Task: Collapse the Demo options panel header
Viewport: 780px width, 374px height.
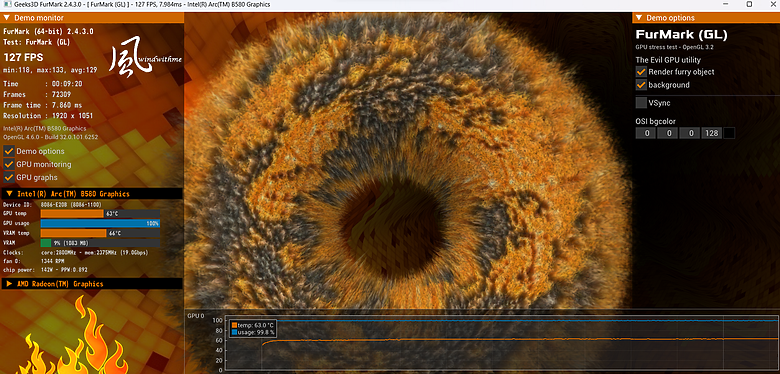Action: [706, 18]
